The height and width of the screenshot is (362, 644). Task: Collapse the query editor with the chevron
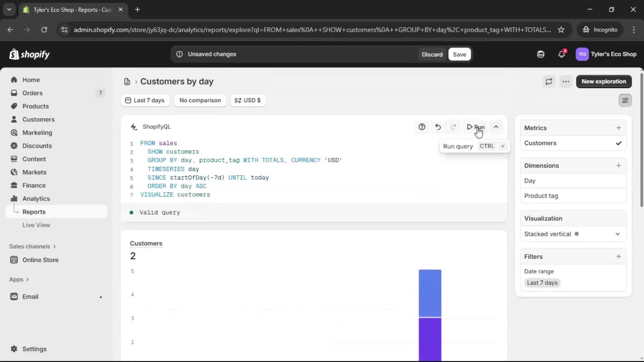(x=496, y=127)
